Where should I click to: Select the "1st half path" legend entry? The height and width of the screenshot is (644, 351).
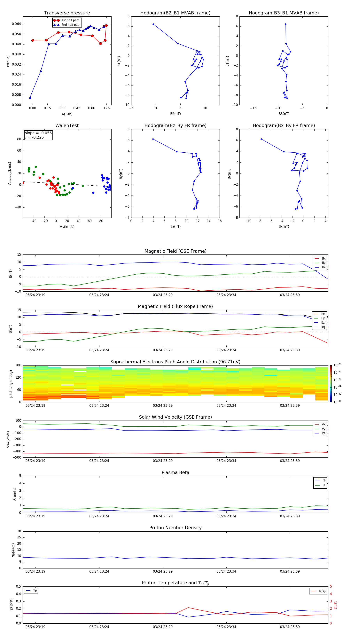coord(67,20)
